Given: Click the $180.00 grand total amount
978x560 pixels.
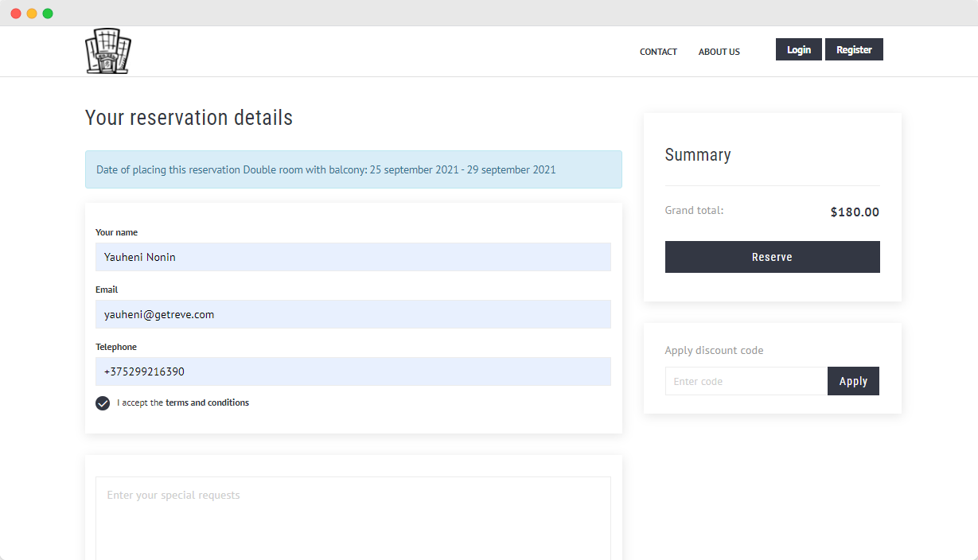Looking at the screenshot, I should pyautogui.click(x=855, y=212).
